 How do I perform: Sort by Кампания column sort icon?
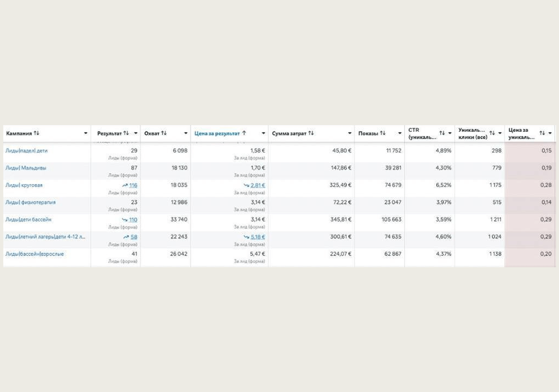[36, 133]
